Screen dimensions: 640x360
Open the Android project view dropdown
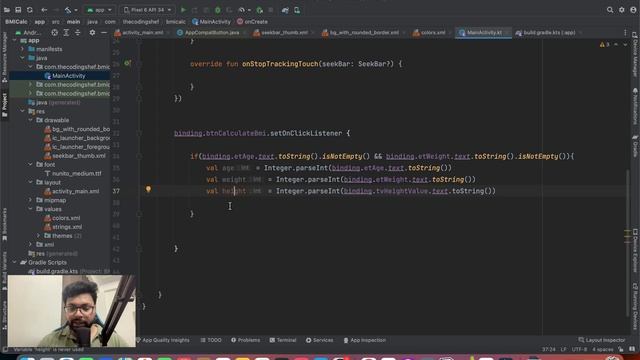point(29,32)
